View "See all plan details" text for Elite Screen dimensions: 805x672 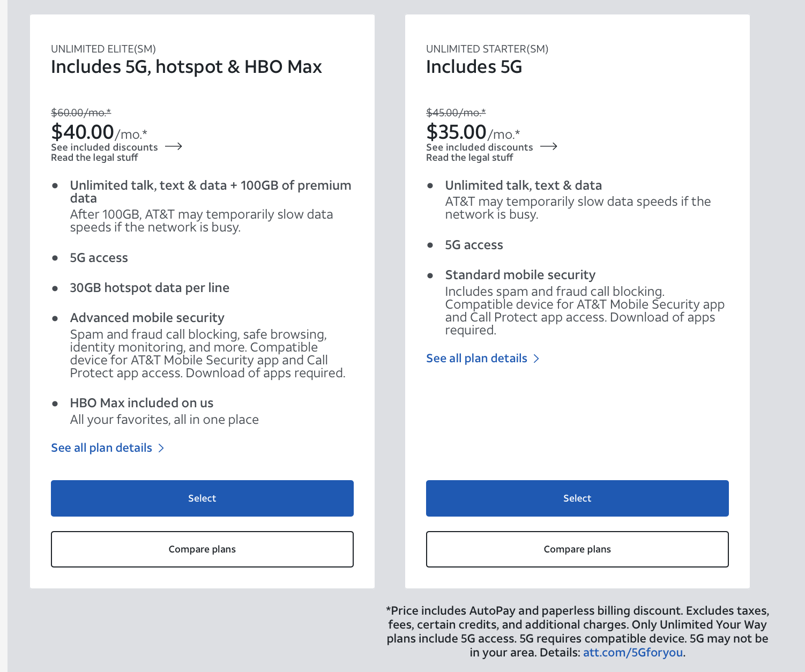[102, 448]
